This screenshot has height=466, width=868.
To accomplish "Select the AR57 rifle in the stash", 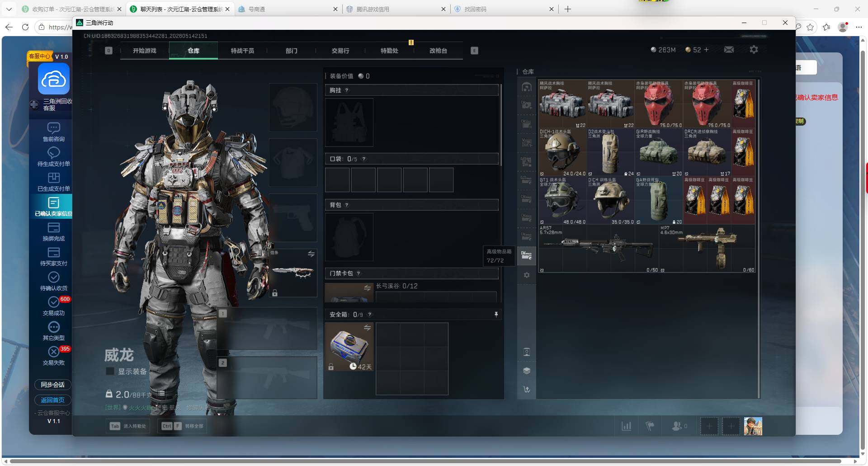I will coord(598,248).
